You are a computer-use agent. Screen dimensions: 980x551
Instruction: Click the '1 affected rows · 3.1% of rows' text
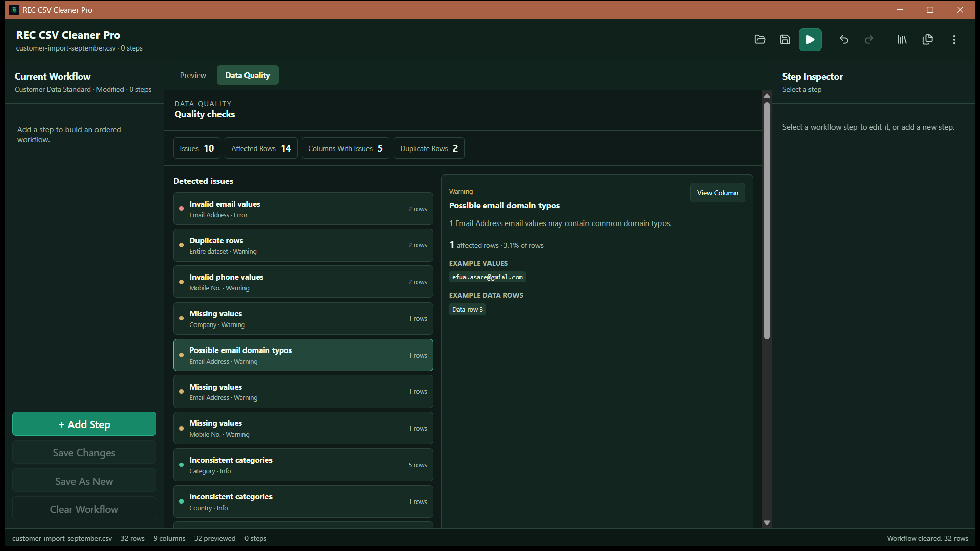tap(496, 245)
